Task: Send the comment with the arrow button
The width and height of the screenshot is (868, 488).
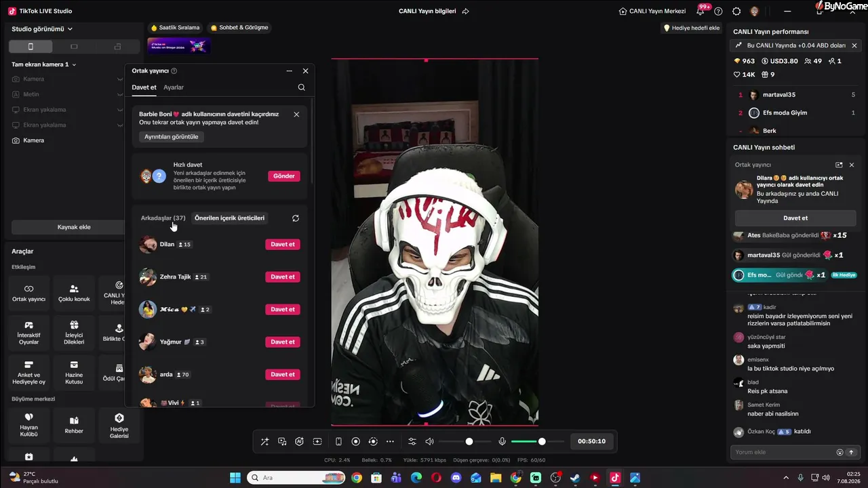Action: pyautogui.click(x=851, y=452)
